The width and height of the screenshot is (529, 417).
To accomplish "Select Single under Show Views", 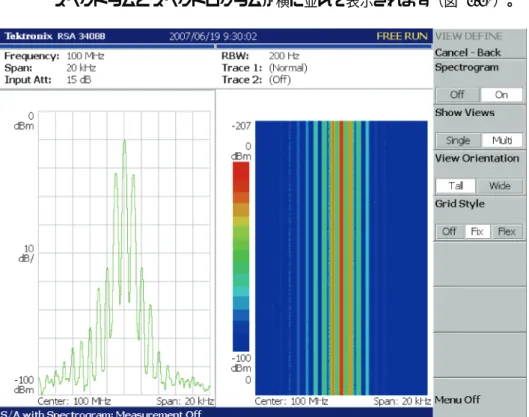I will [458, 140].
